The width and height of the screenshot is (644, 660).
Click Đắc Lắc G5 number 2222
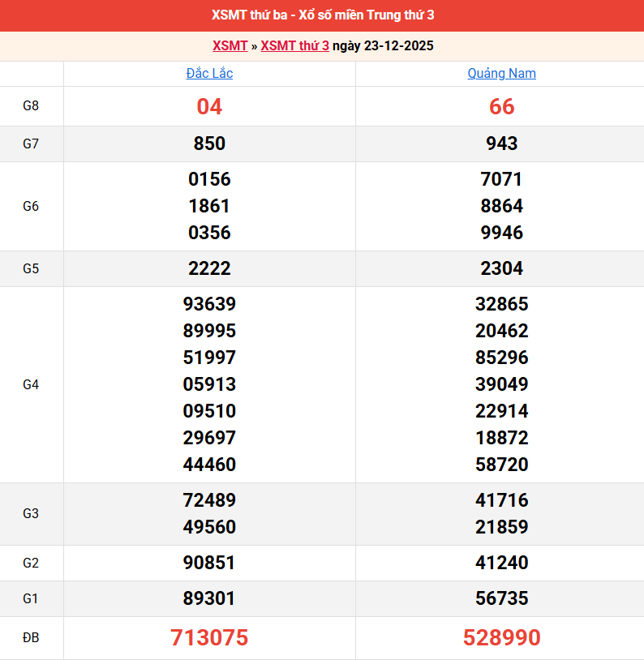click(x=209, y=268)
